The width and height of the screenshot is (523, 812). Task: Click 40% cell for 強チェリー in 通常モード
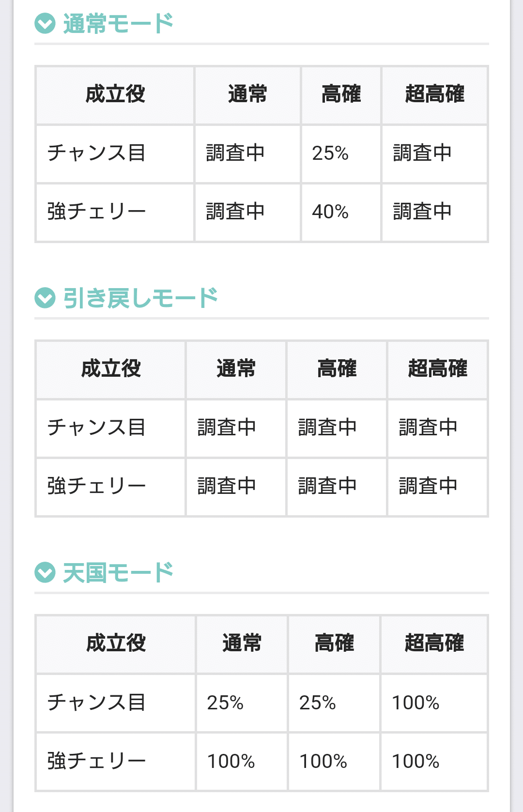click(x=341, y=213)
